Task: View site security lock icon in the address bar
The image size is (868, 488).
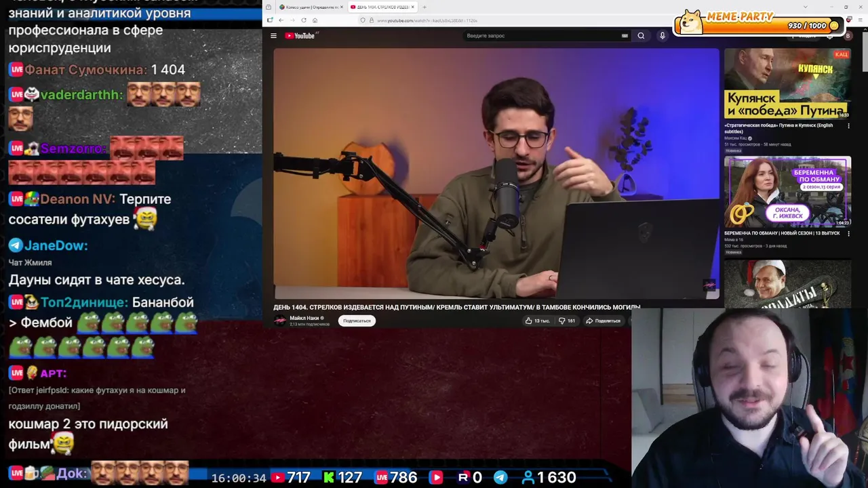Action: tap(371, 20)
